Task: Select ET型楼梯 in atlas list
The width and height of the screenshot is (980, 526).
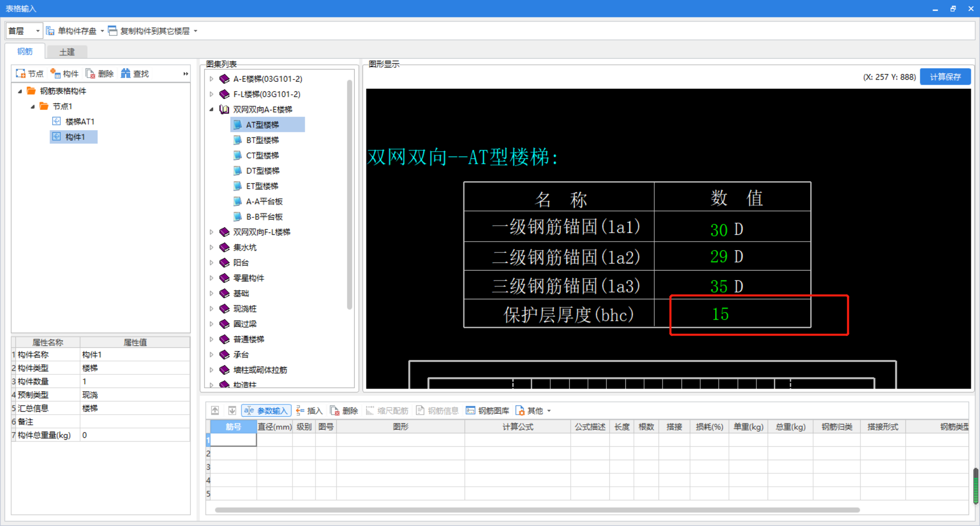Action: [262, 186]
